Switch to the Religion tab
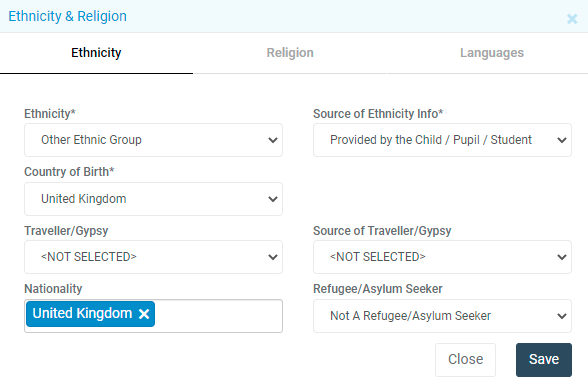The image size is (588, 389). click(290, 53)
